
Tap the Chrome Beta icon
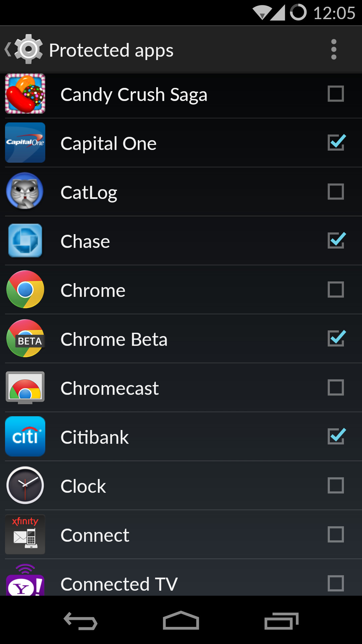tap(25, 338)
